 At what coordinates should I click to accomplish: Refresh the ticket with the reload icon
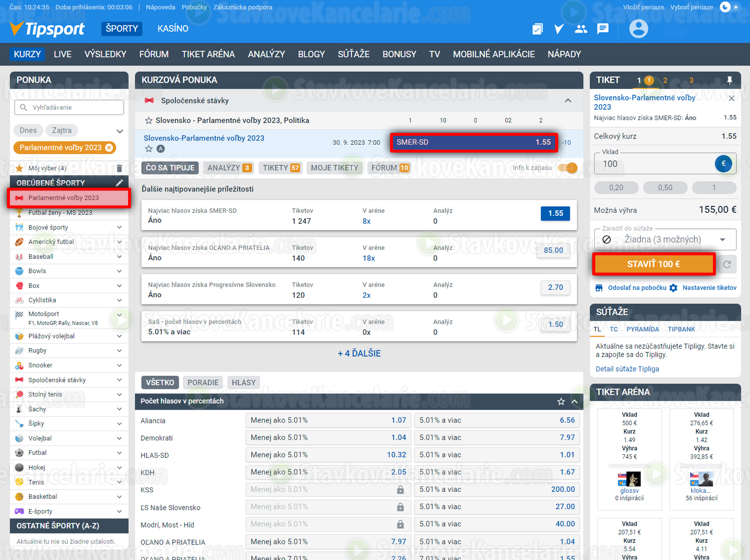727,264
